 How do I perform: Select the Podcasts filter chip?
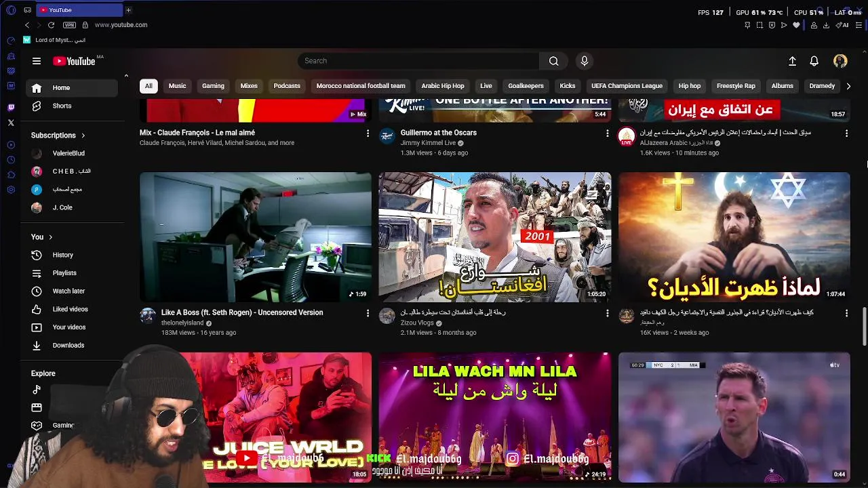287,86
